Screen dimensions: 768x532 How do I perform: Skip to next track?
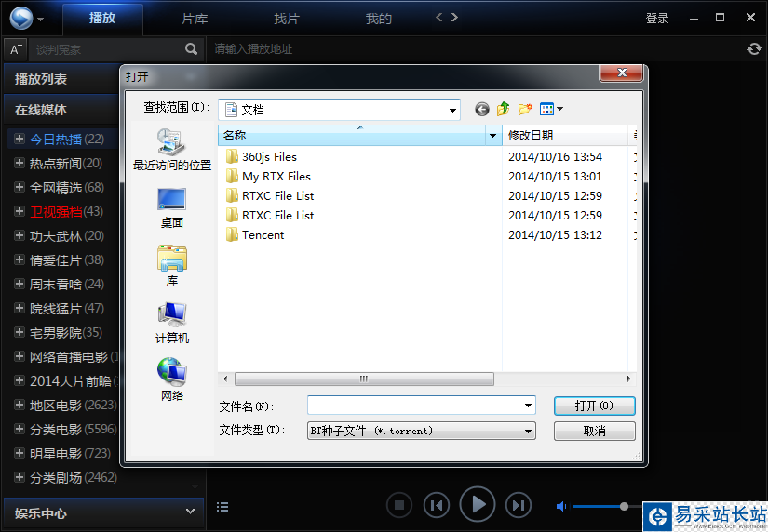pos(519,505)
